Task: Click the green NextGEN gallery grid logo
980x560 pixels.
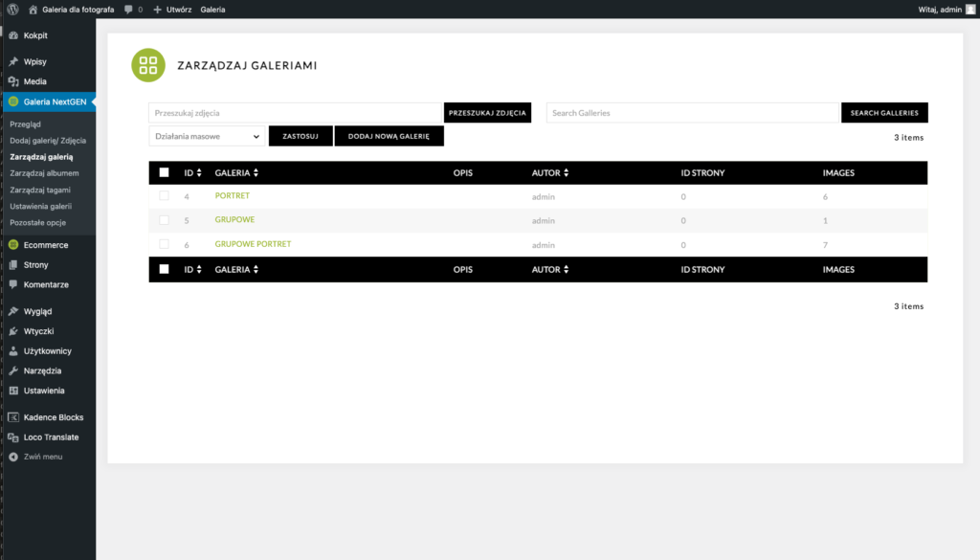Action: pos(147,65)
